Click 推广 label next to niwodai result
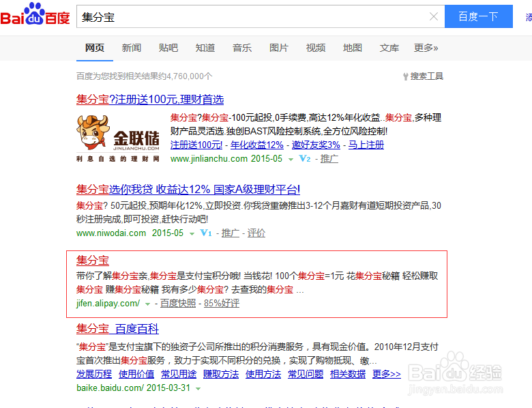Image resolution: width=532 pixels, height=408 pixels. [x=231, y=233]
